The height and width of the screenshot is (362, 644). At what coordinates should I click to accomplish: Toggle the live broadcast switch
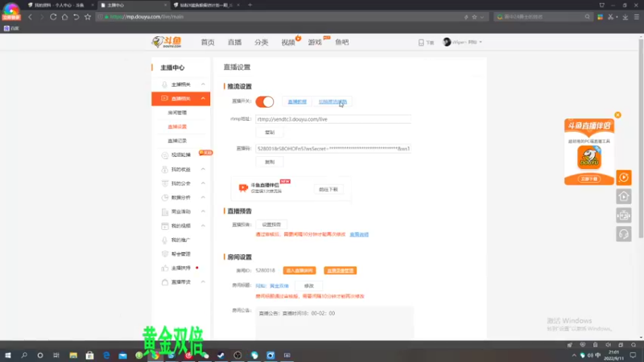(265, 102)
